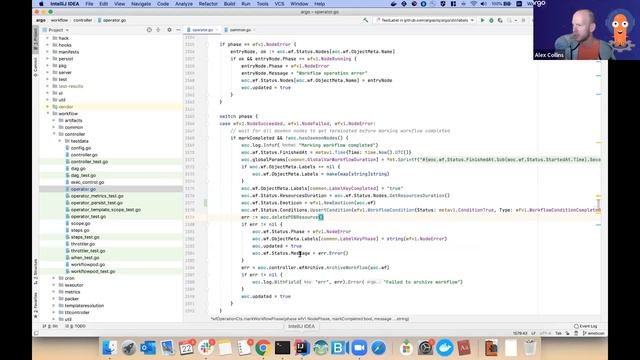Expand the cron folder
This screenshot has height=360, width=640.
coord(54,278)
